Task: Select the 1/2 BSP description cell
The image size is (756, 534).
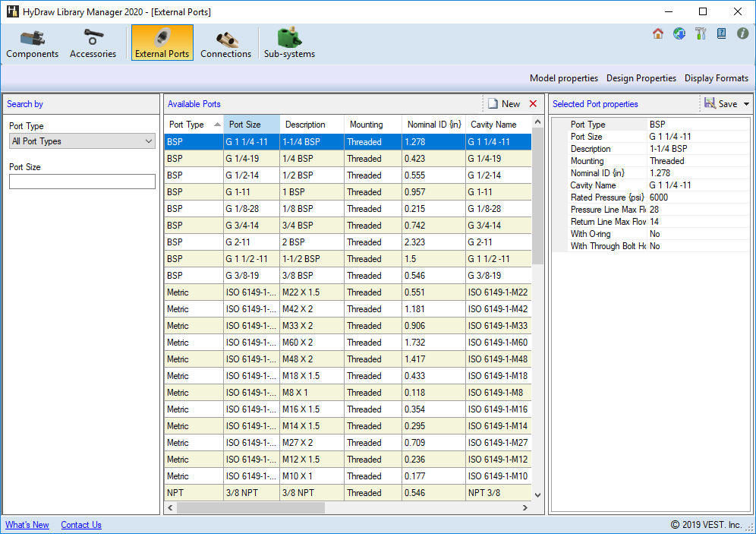Action: tap(312, 175)
